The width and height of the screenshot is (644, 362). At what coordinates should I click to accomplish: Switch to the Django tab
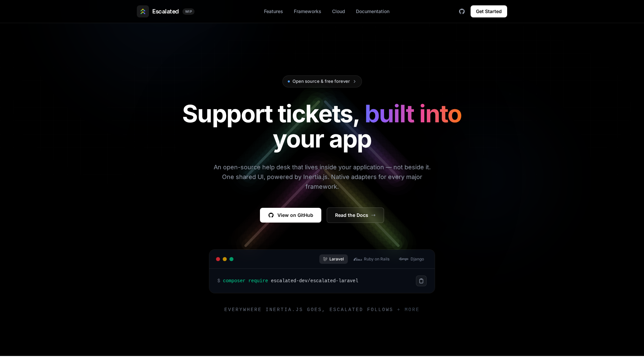412,259
